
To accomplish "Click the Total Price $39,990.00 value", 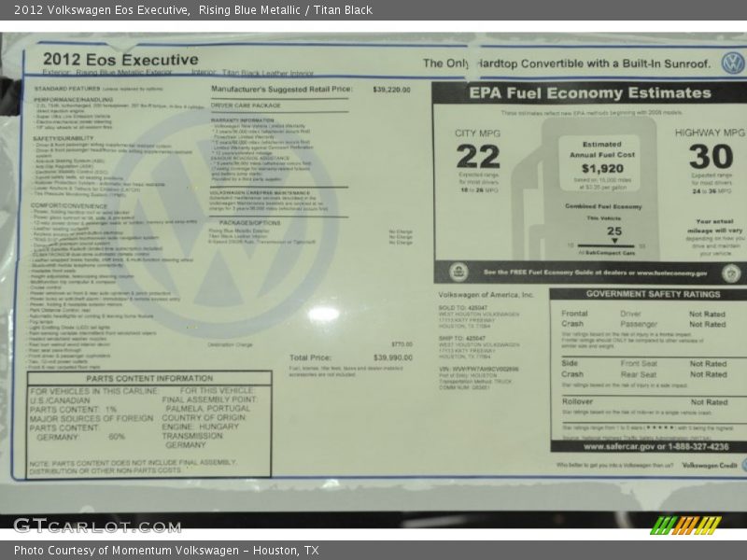I will point(392,357).
